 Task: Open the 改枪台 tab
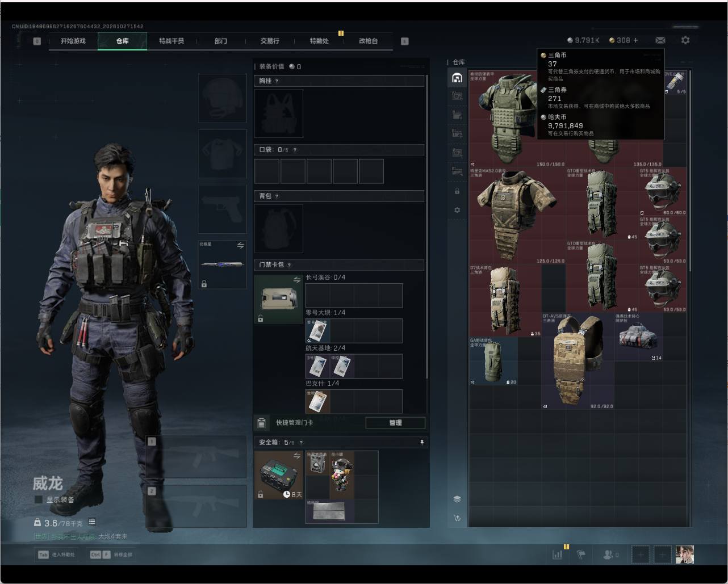[368, 41]
